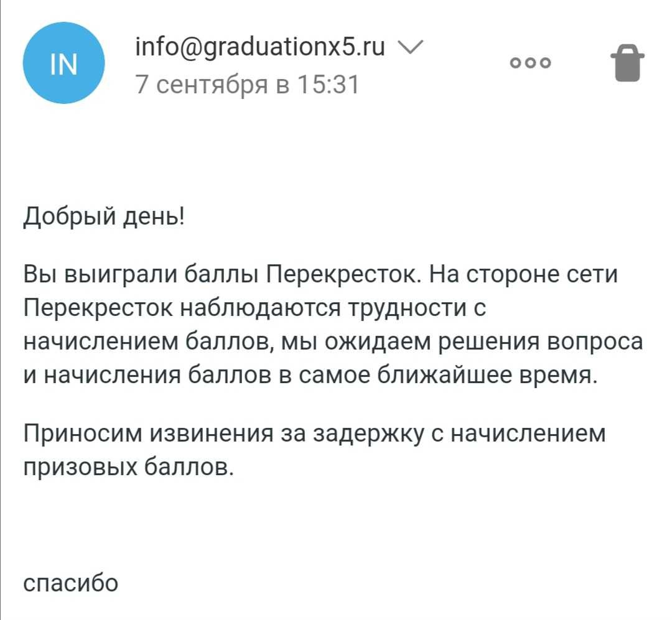
Task: Click the sender address info@graduationx5.ru
Action: coord(260,46)
